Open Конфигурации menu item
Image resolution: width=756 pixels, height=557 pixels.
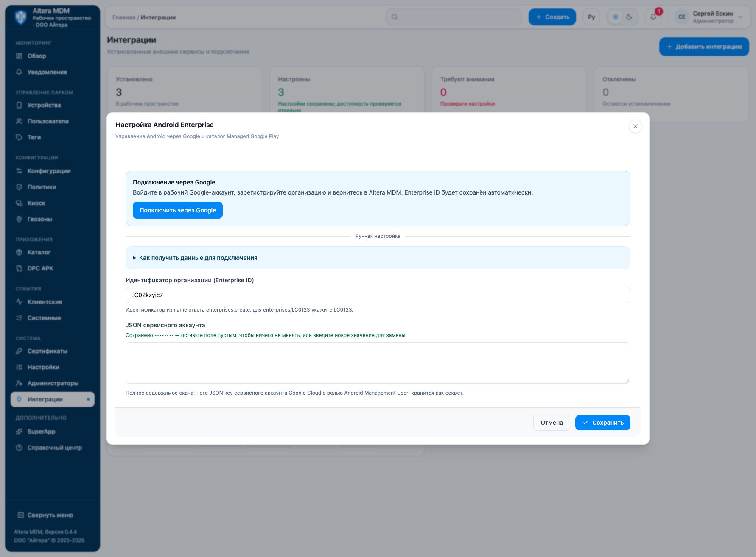pyautogui.click(x=53, y=171)
